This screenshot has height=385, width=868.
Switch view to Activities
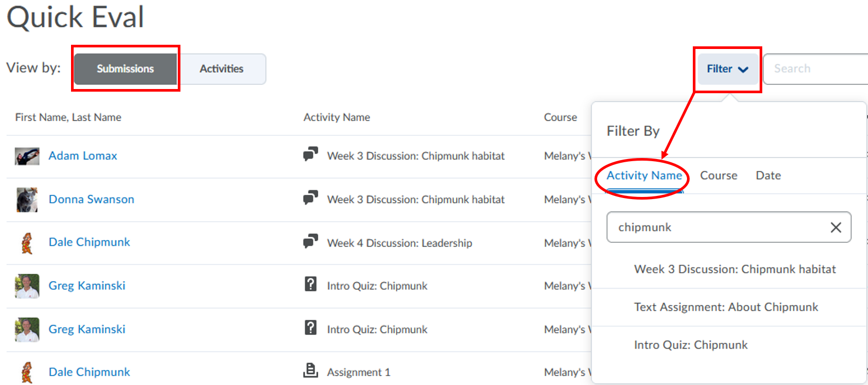(x=221, y=69)
